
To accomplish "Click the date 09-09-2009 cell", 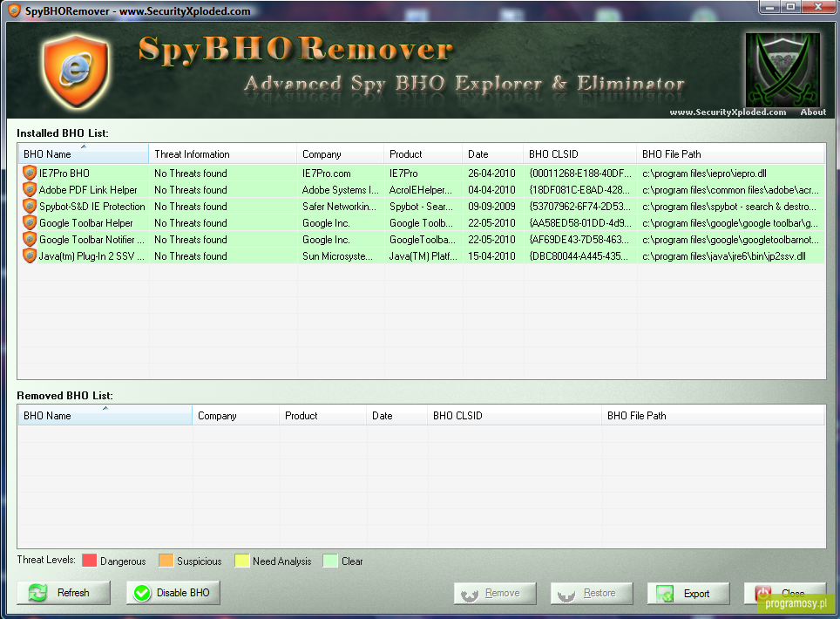I will pos(491,207).
